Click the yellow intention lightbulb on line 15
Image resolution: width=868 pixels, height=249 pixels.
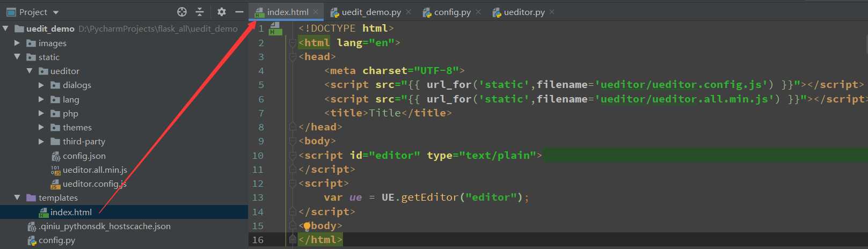307,226
